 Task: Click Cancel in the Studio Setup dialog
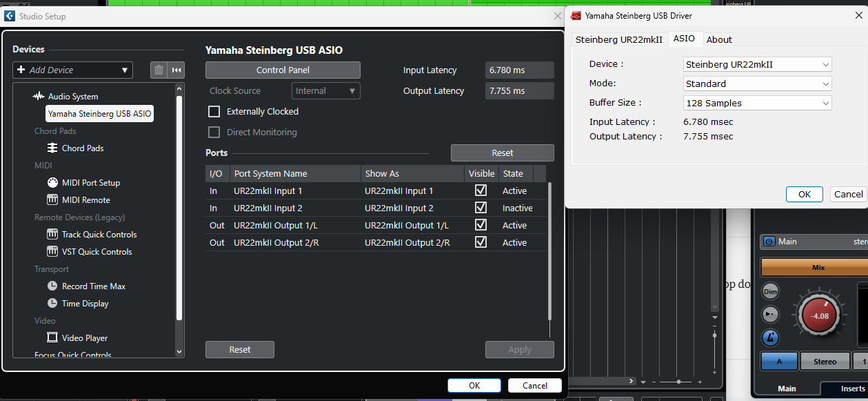point(535,386)
